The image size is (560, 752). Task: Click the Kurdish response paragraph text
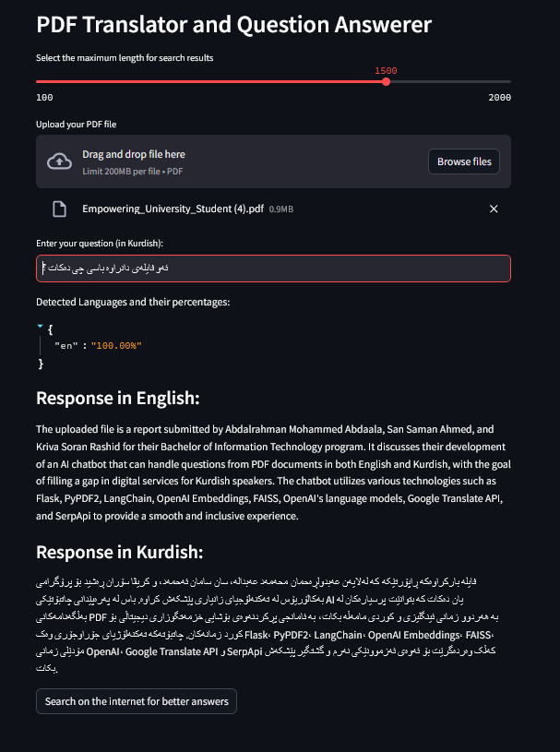click(x=273, y=626)
